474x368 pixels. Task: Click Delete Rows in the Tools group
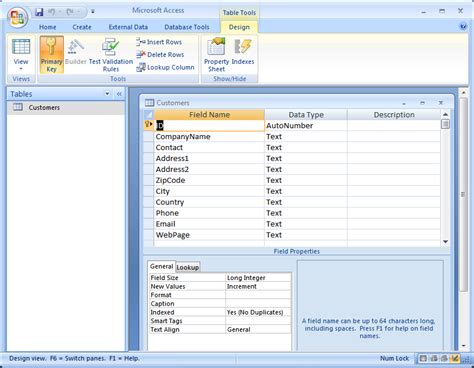(160, 54)
